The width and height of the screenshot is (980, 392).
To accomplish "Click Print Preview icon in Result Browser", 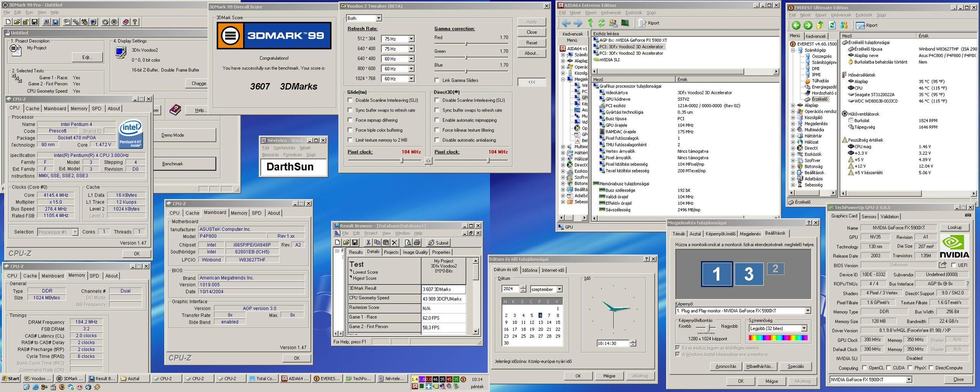I will [408, 242].
